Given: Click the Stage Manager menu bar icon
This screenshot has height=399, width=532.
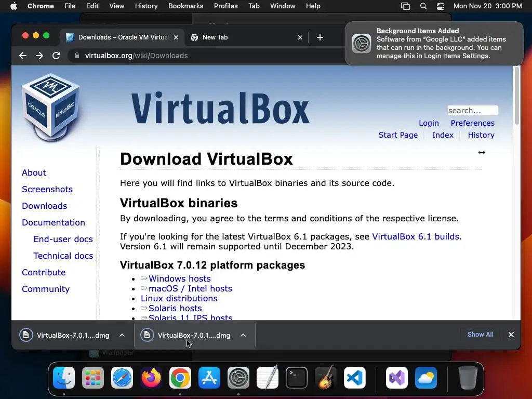Looking at the screenshot, I should point(405,6).
